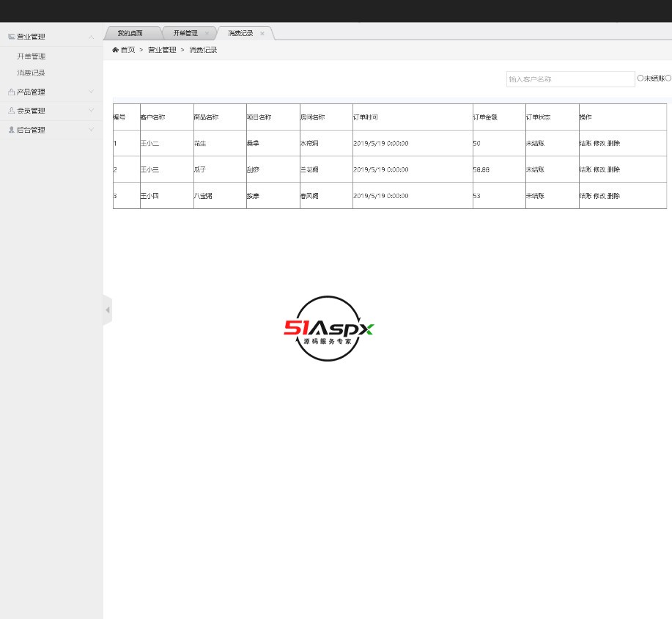Collapse the sidebar with the arrow handle

tap(108, 309)
